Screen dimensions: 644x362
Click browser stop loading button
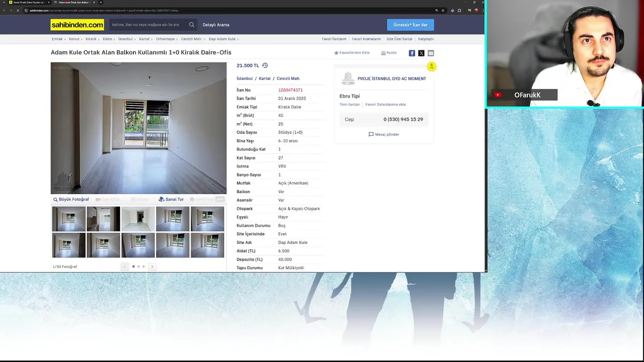coord(18,11)
